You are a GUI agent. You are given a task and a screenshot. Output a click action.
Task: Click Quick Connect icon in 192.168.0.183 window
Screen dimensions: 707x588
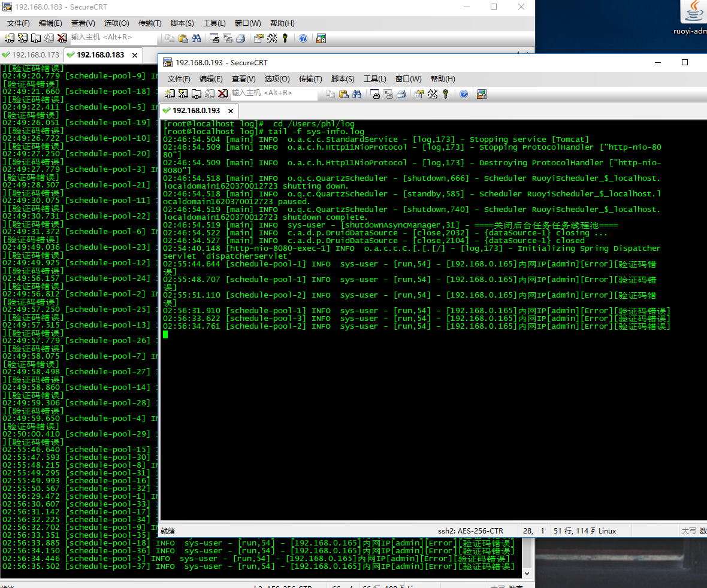23,38
